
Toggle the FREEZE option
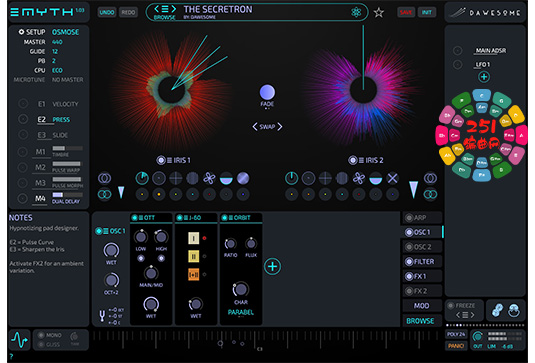[x=450, y=305]
